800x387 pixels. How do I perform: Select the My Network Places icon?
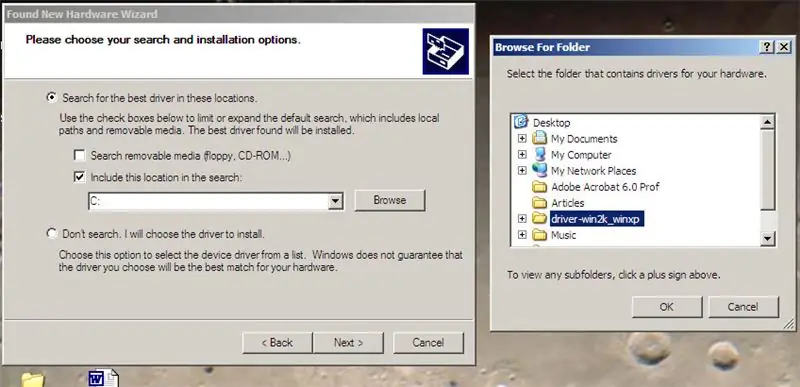539,170
